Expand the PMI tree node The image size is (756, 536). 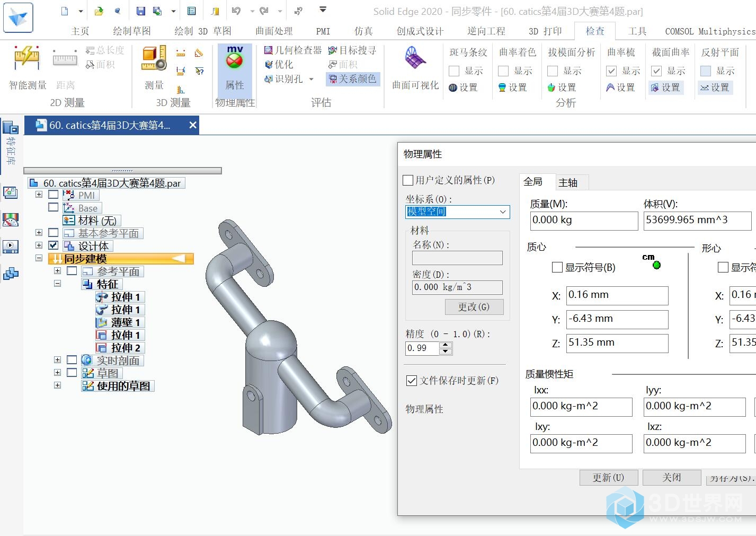[39, 195]
